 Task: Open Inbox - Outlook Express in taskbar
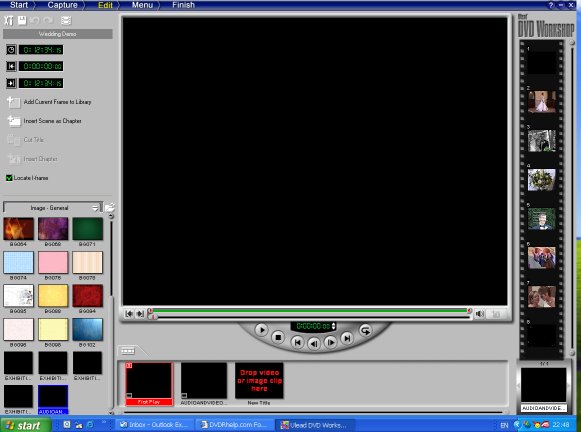(x=155, y=425)
